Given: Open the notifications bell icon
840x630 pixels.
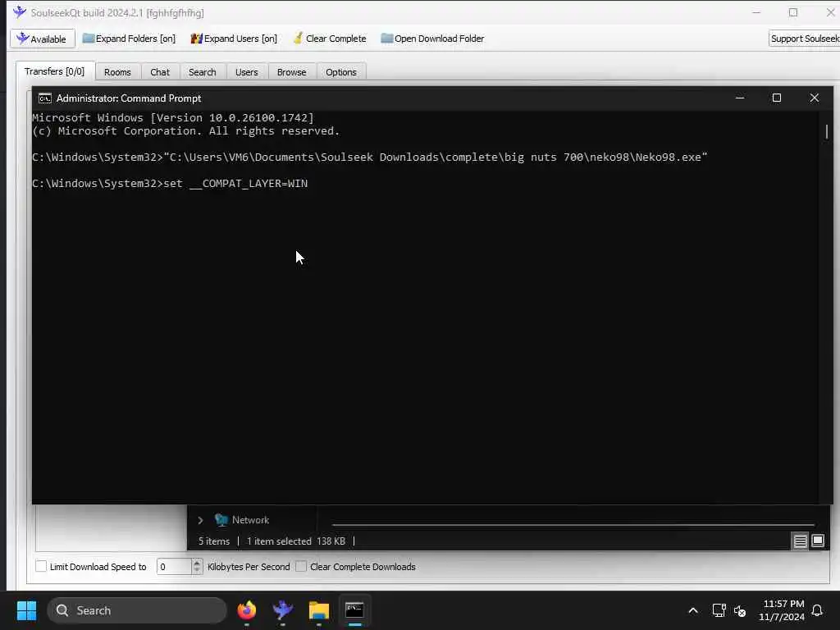Looking at the screenshot, I should tap(817, 610).
